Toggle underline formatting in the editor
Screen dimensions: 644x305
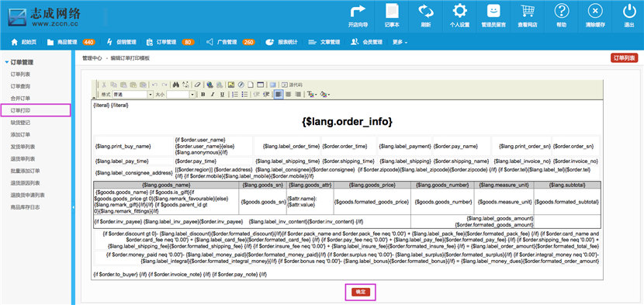(x=222, y=95)
